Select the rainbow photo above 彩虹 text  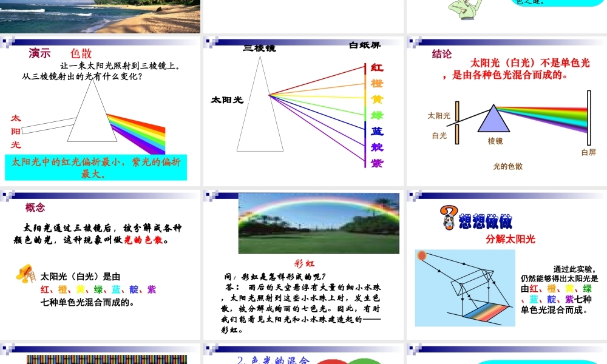pyautogui.click(x=318, y=221)
